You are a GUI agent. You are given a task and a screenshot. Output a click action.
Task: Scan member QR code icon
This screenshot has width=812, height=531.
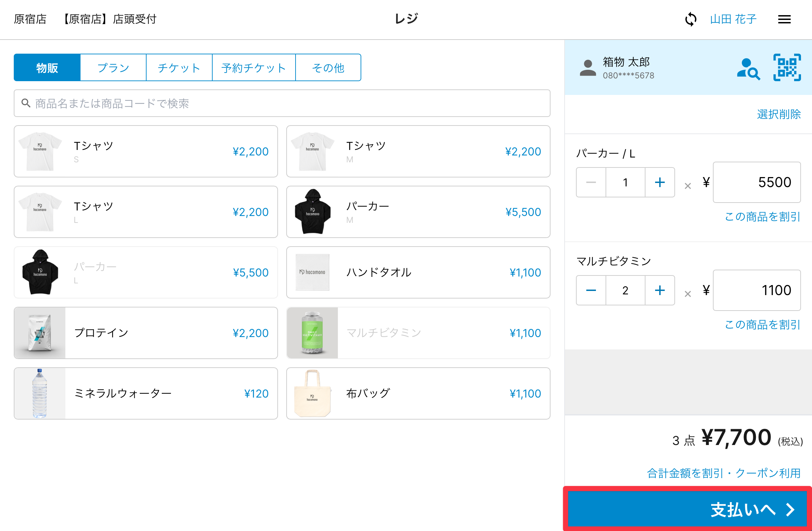tap(787, 67)
